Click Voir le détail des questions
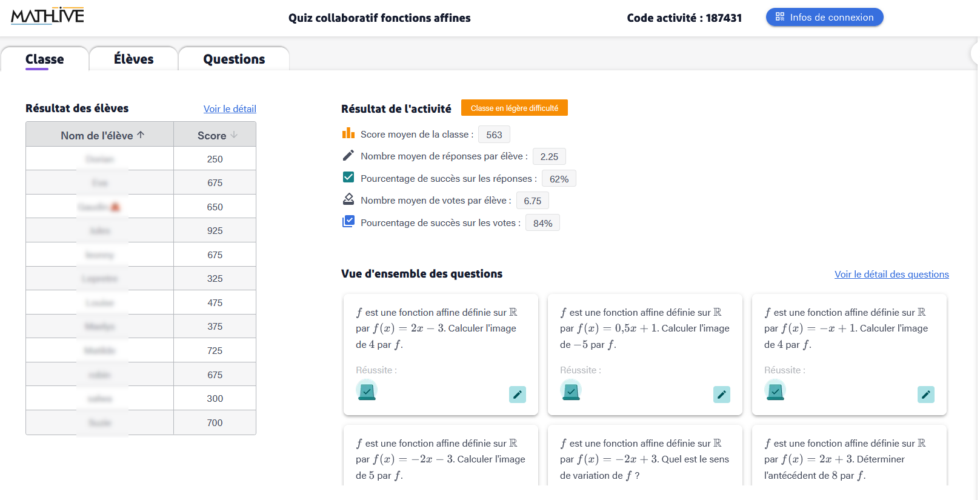The height and width of the screenshot is (500, 980). (892, 274)
